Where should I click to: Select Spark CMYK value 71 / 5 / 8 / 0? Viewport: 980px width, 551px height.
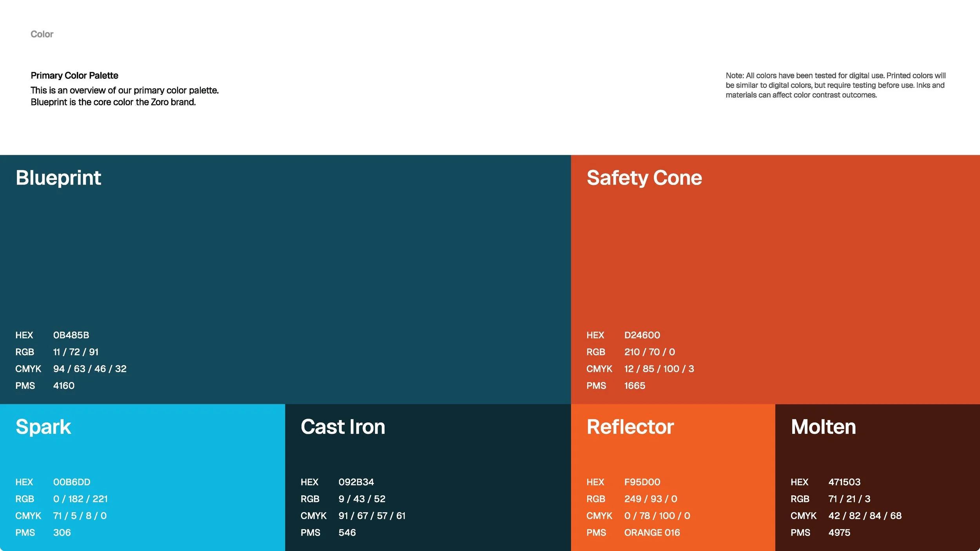click(x=80, y=516)
